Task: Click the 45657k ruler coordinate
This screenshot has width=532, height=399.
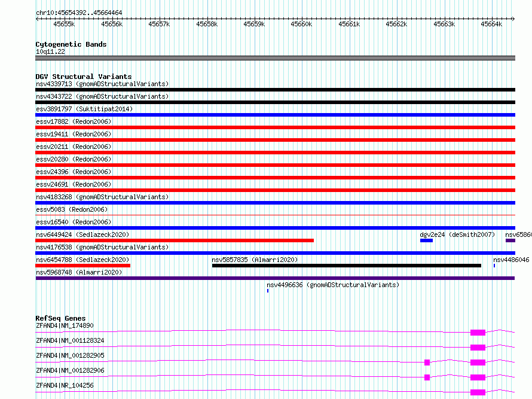Action: (x=159, y=24)
